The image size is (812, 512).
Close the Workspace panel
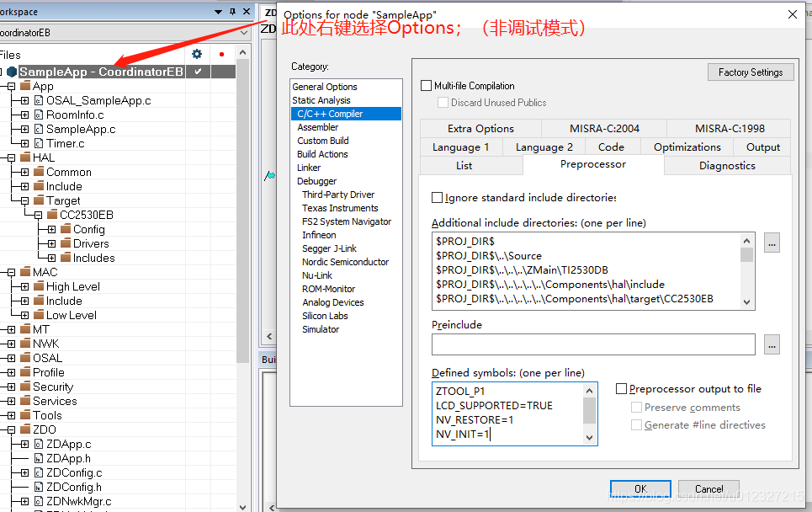click(x=247, y=12)
